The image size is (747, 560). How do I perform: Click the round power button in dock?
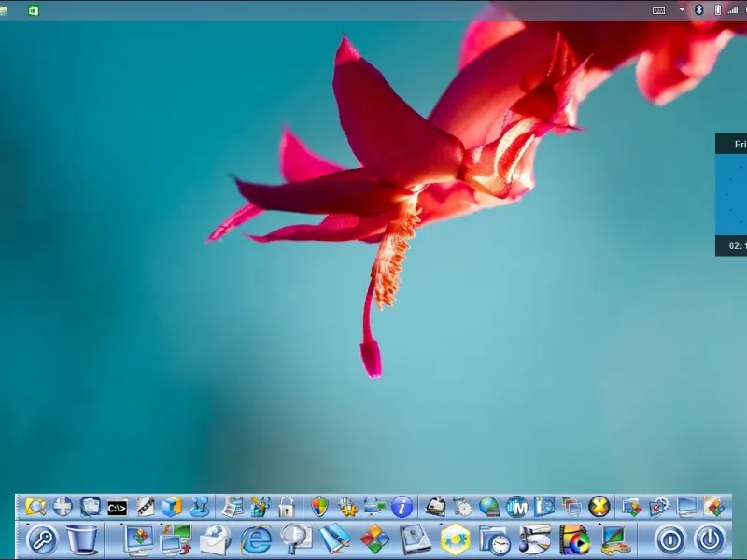point(710,540)
